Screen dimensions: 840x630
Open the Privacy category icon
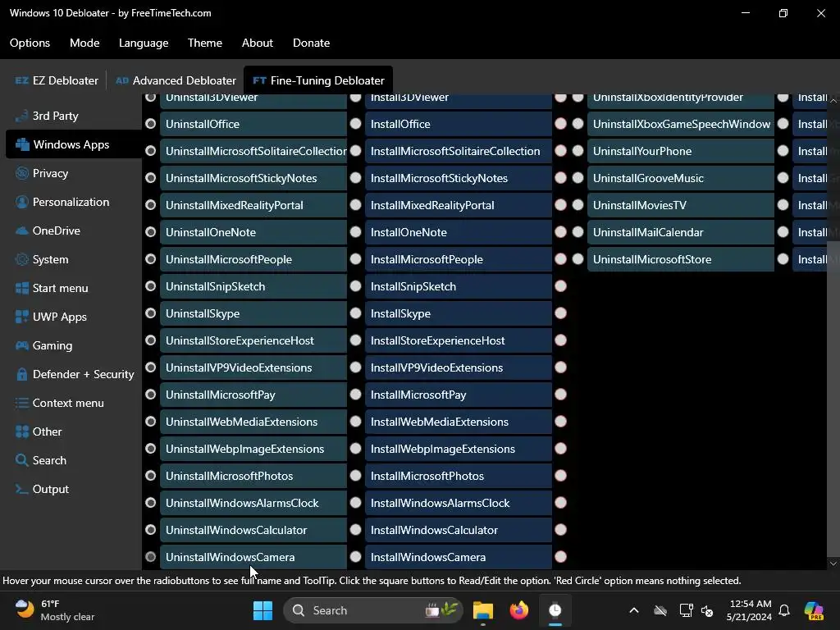click(22, 173)
